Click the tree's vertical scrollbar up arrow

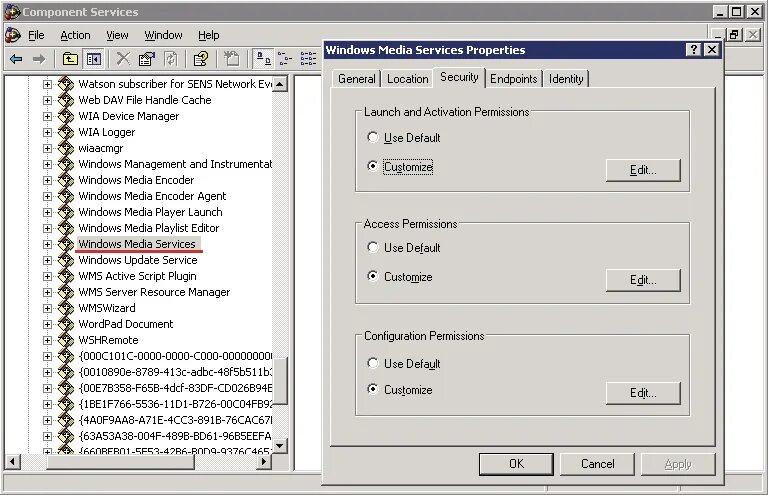[280, 84]
